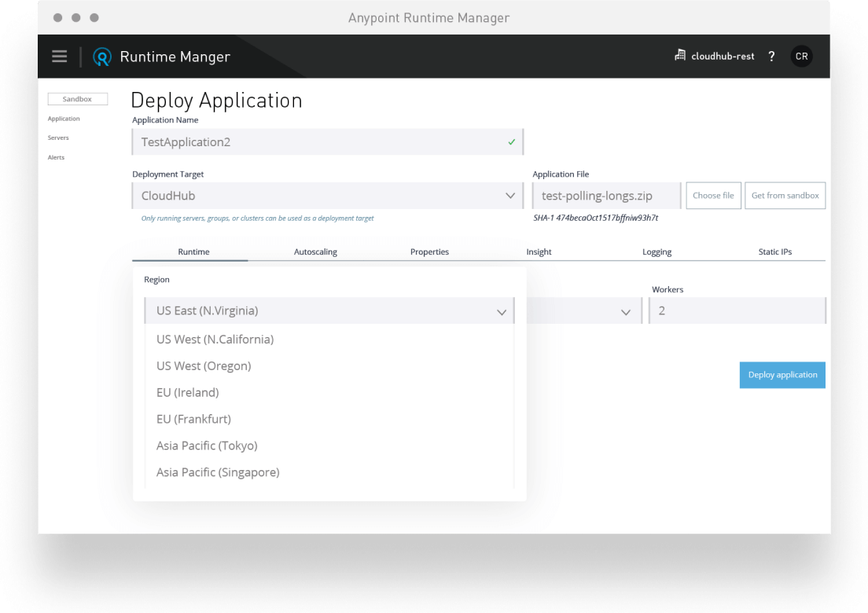
Task: Click the deployment target hint text
Action: [257, 218]
